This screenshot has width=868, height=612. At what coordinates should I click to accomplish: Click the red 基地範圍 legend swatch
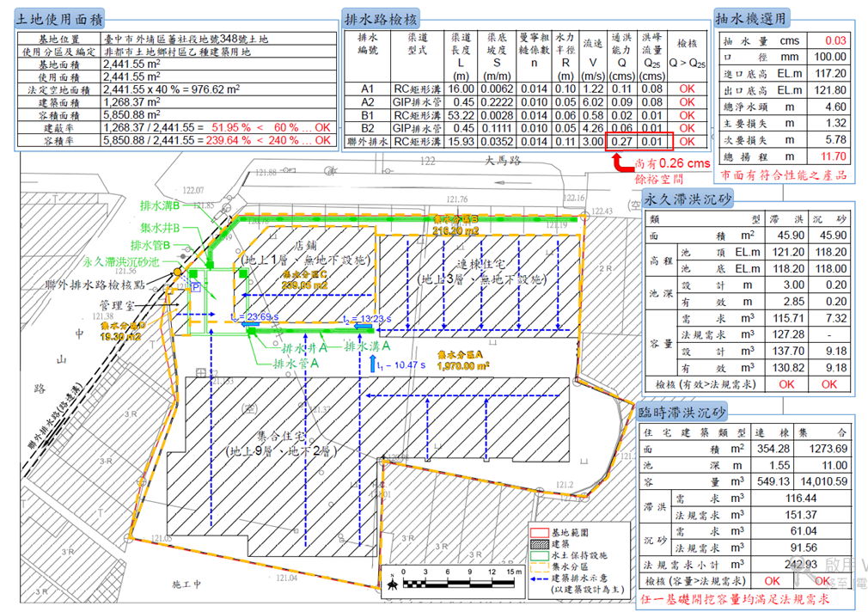[540, 533]
